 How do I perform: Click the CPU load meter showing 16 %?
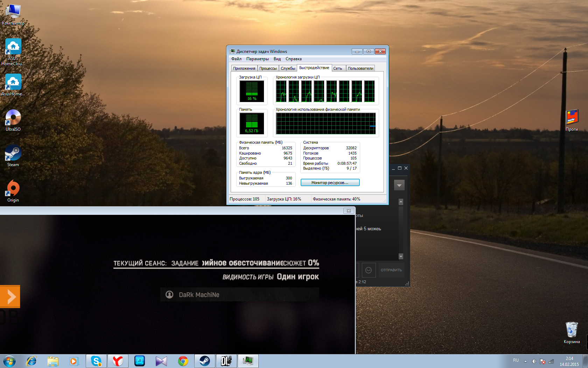pos(252,91)
